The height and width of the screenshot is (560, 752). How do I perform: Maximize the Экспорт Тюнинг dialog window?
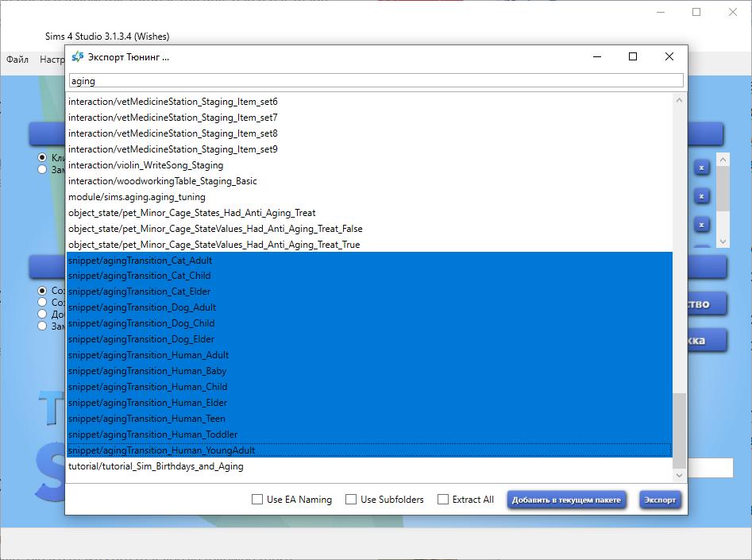coord(633,56)
